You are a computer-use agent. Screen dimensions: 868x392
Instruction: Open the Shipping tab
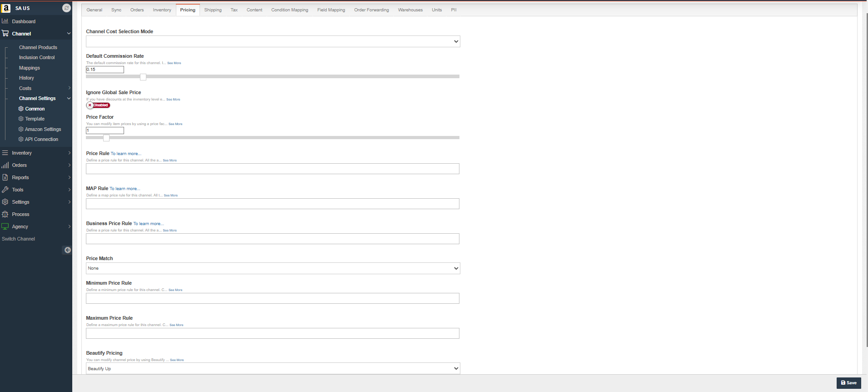tap(213, 10)
